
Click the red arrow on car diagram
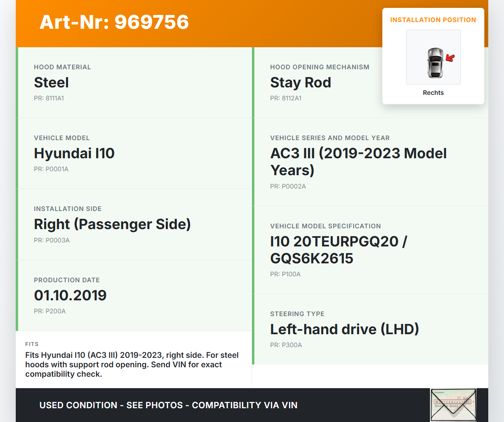tap(450, 58)
